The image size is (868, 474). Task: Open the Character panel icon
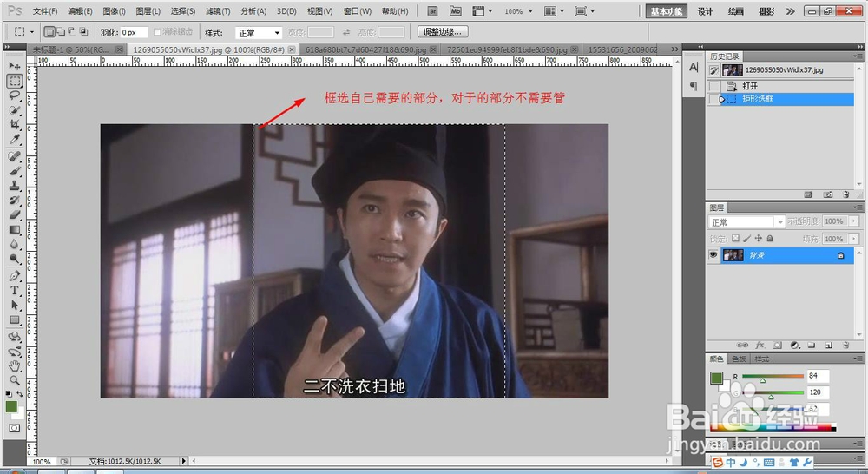(694, 68)
